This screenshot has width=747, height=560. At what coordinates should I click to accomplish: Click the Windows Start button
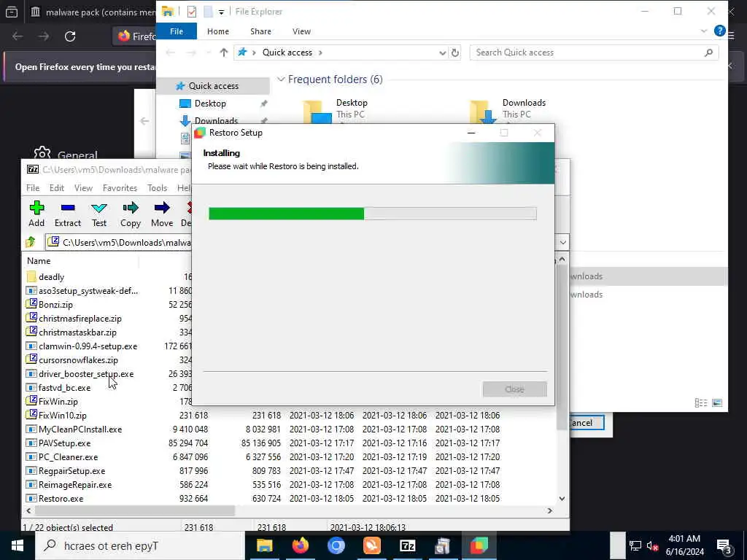[x=18, y=545]
